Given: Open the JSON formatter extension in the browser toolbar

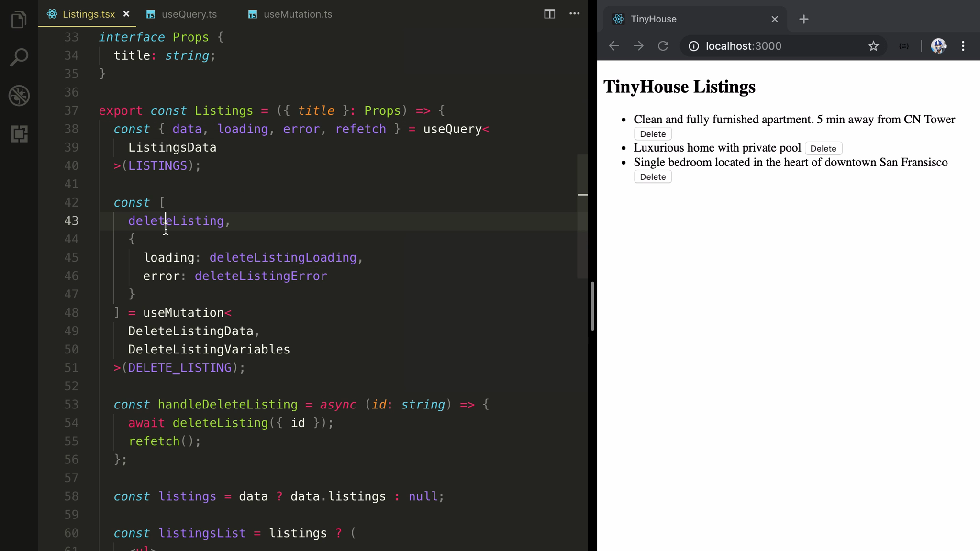Looking at the screenshot, I should click(903, 46).
